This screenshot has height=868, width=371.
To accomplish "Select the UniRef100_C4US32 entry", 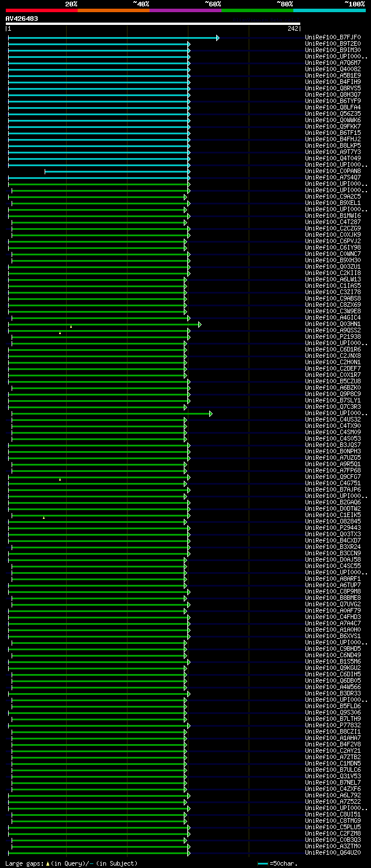I will click(x=333, y=420).
